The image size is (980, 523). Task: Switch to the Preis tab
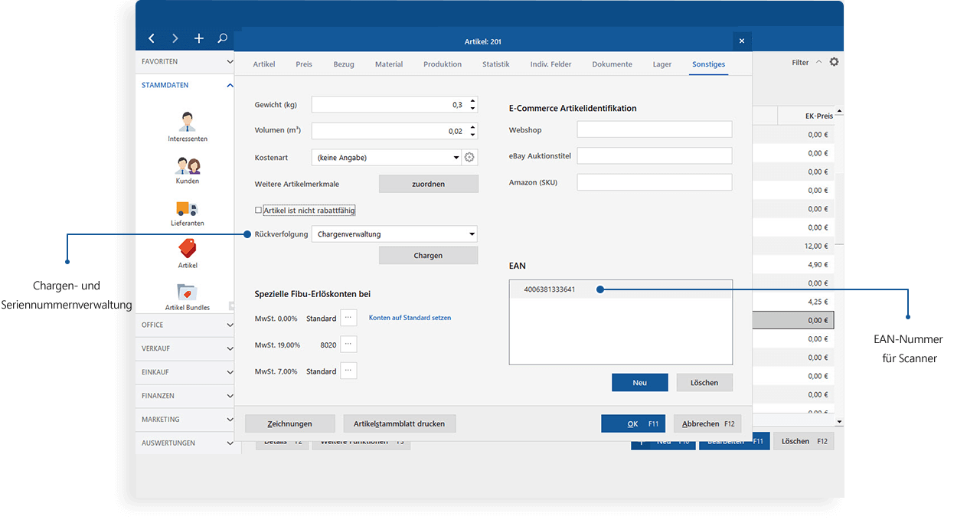pos(304,64)
